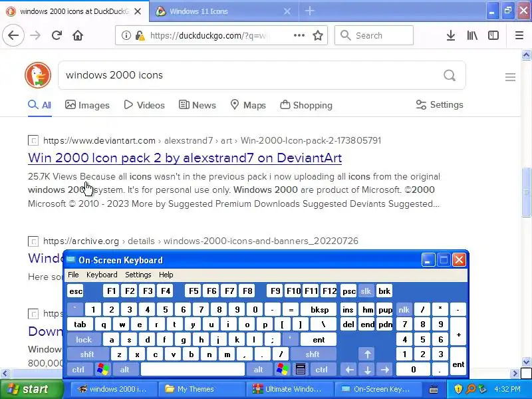Click the Firefox Search box in toolbar
This screenshot has width=532, height=399.
click(374, 35)
